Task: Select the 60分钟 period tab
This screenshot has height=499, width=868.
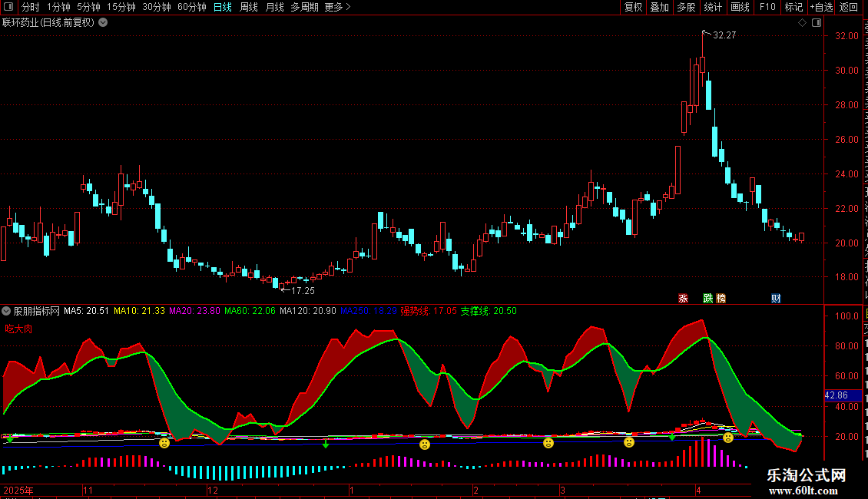Action: click(192, 7)
